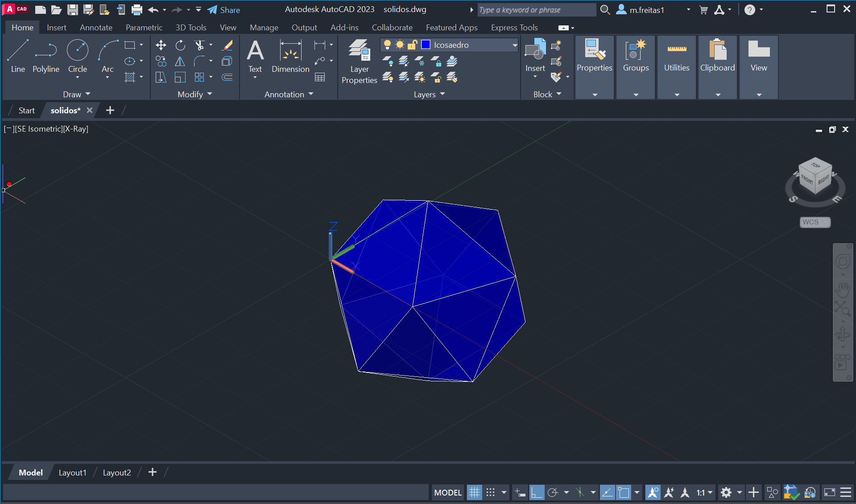This screenshot has height=504, width=856.
Task: Select the Mirror tool icon
Action: click(x=180, y=61)
